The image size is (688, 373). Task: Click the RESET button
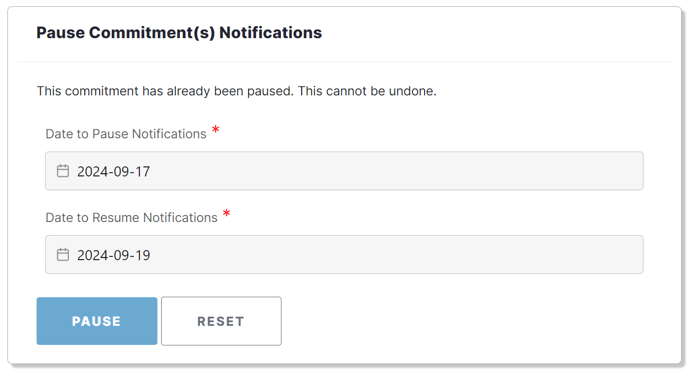[221, 321]
